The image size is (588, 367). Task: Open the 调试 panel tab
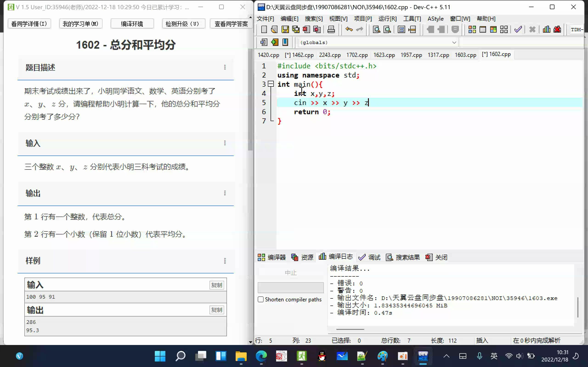point(369,257)
